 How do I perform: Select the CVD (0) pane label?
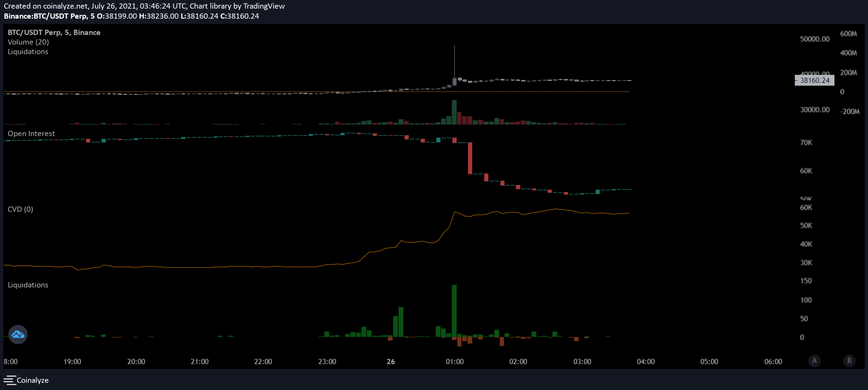[x=20, y=209]
